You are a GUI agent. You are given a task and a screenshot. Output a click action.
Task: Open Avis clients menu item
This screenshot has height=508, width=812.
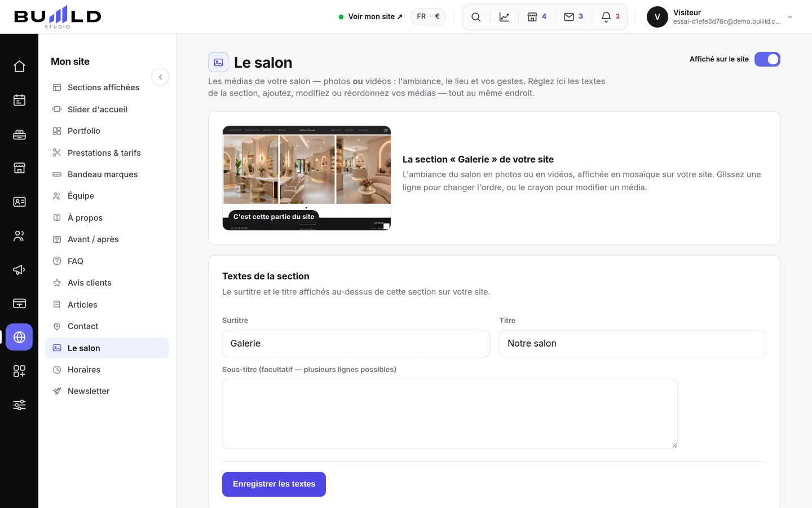click(107, 283)
